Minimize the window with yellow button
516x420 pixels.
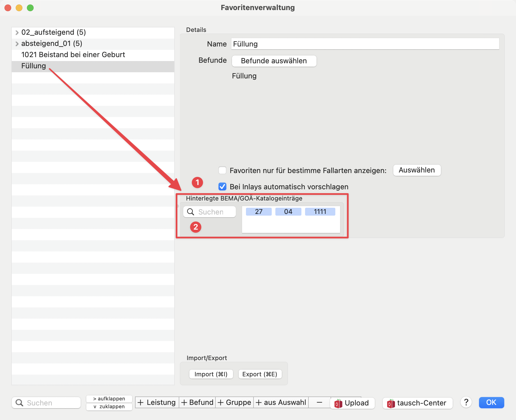click(19, 8)
